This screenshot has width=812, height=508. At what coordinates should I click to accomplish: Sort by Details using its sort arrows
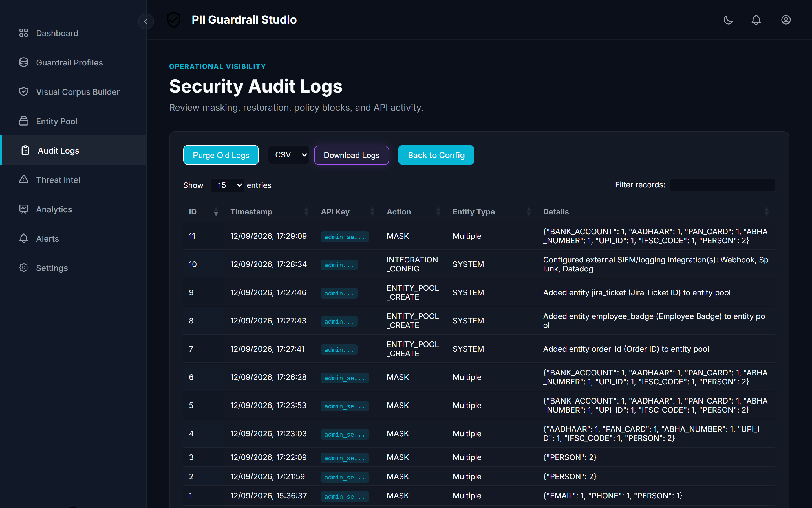767,212
